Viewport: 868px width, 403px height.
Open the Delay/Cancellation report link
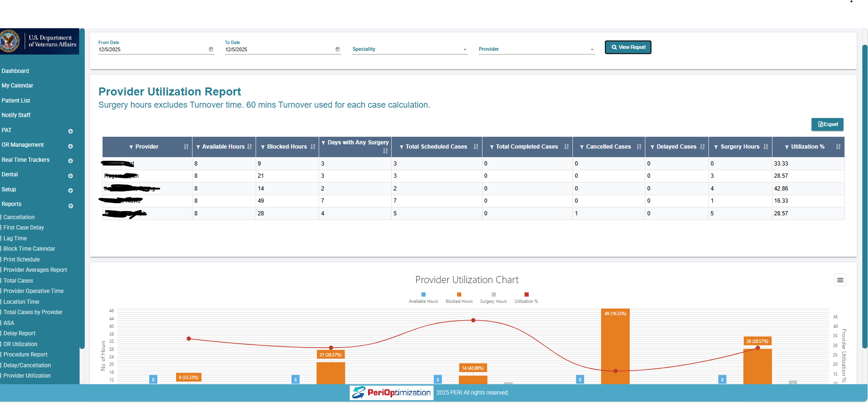(27, 365)
